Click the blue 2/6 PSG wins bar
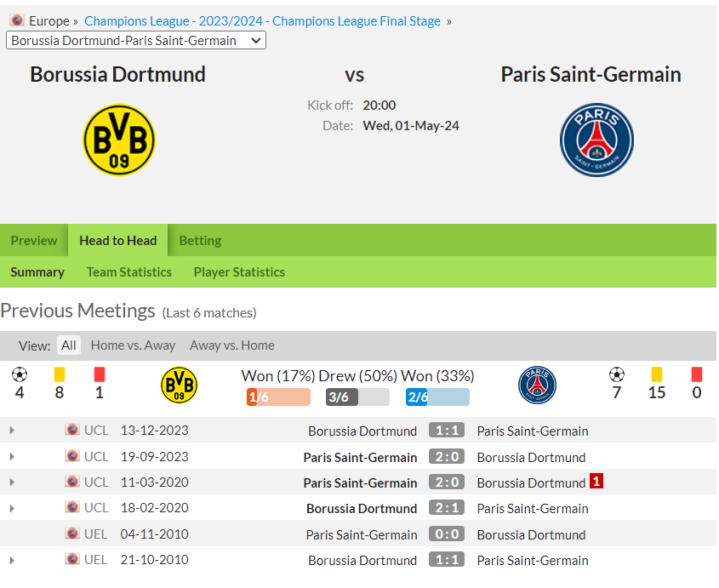Viewport: 719px width, 588px height. (x=437, y=397)
